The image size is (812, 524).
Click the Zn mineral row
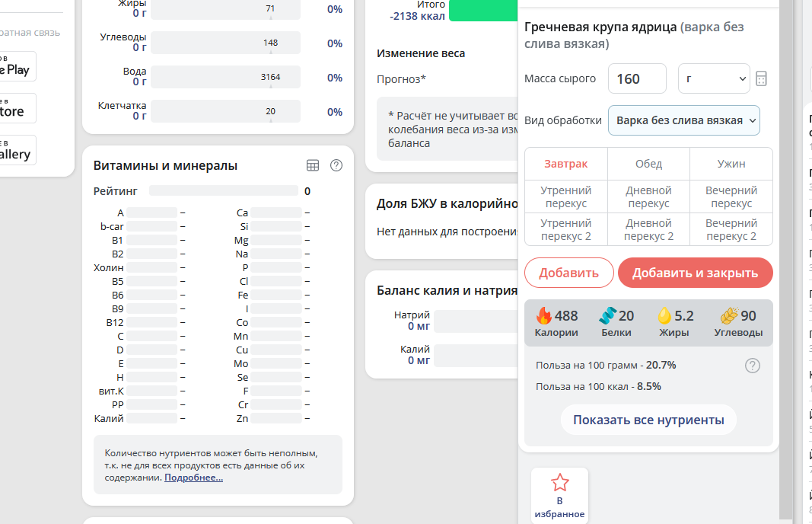click(x=272, y=418)
